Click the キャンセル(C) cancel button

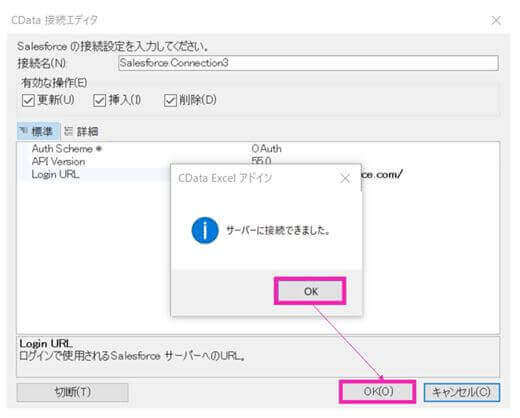461,392
